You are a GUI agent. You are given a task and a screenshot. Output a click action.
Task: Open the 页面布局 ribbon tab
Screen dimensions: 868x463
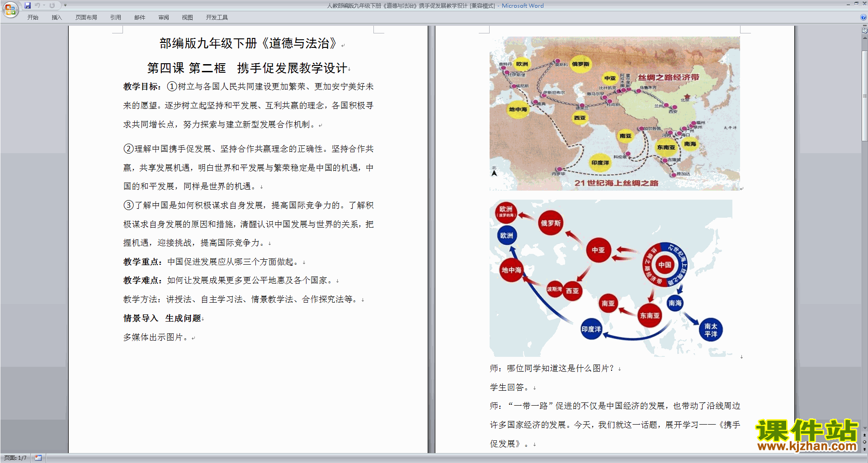click(86, 18)
